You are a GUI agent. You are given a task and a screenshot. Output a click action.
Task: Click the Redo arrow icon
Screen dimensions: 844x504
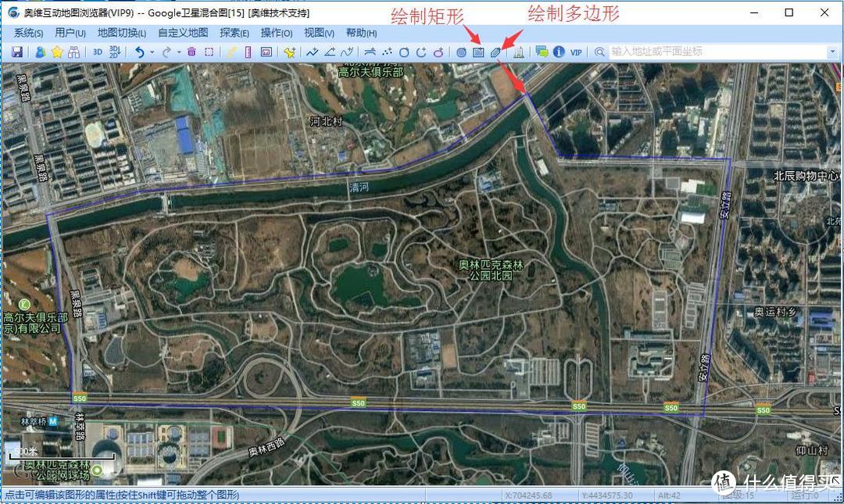(x=166, y=52)
